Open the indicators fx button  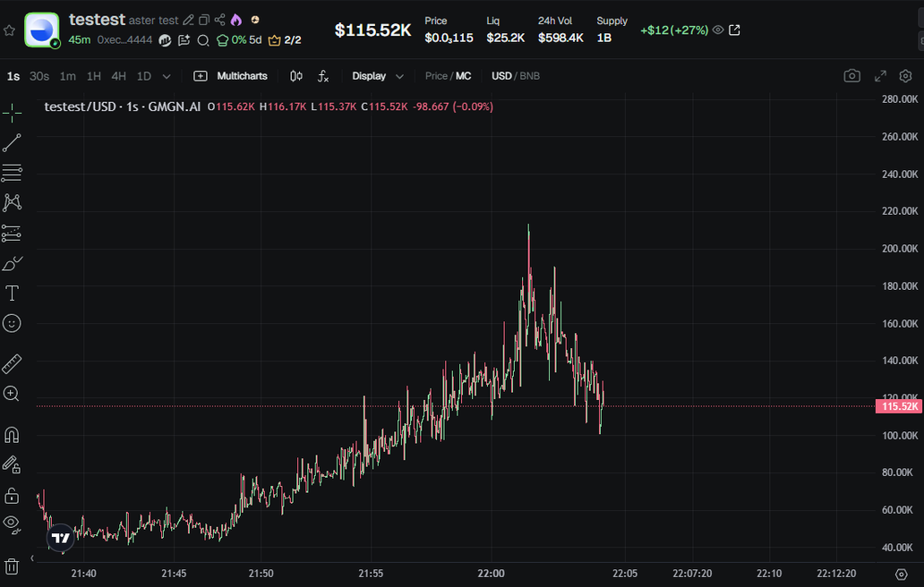[323, 76]
